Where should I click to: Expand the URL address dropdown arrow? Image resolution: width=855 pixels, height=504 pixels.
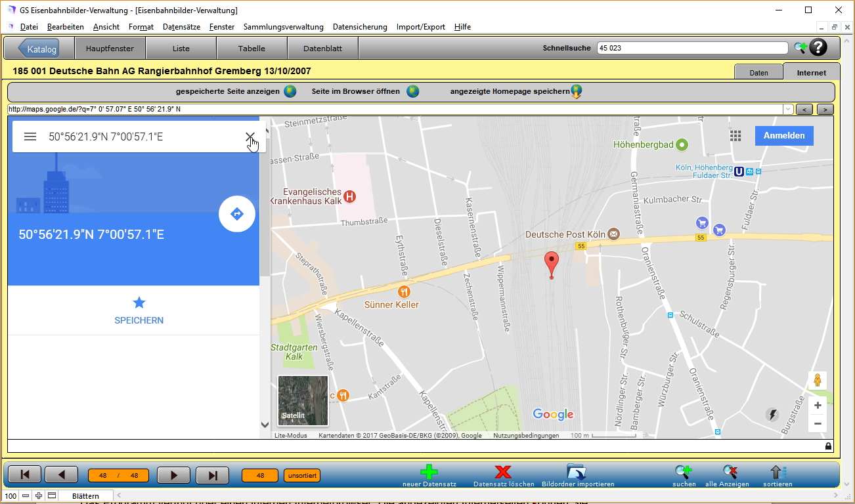(x=788, y=109)
